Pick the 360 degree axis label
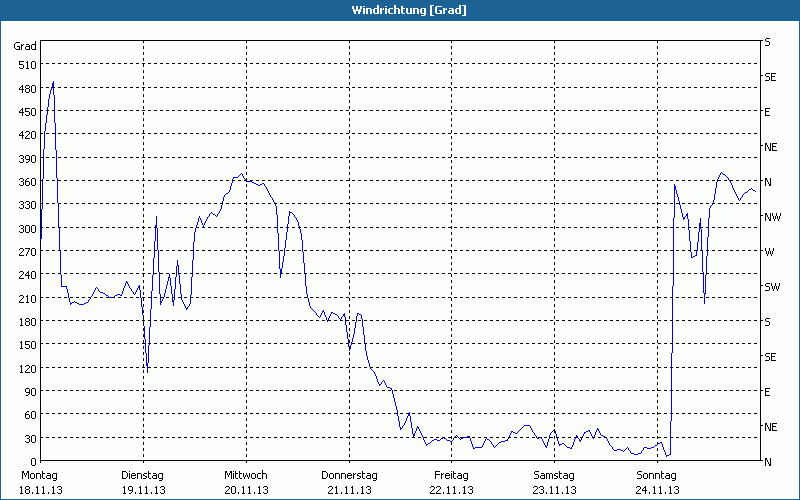 28,182
